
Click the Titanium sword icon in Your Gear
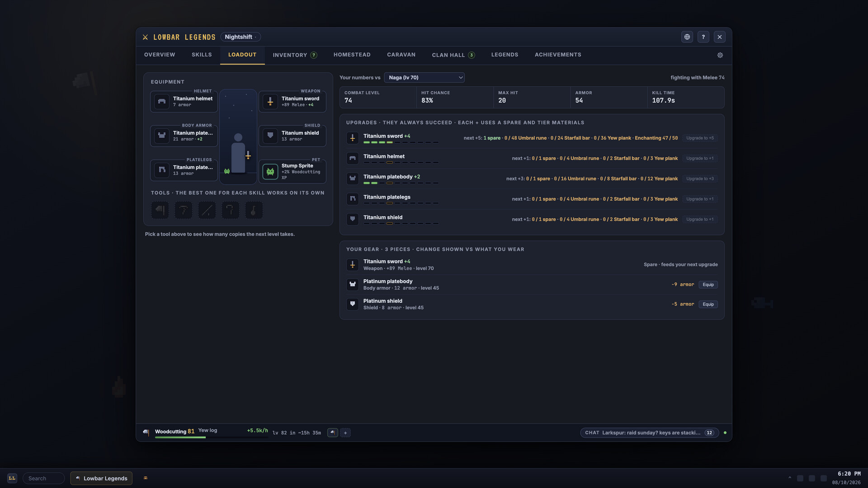click(353, 265)
